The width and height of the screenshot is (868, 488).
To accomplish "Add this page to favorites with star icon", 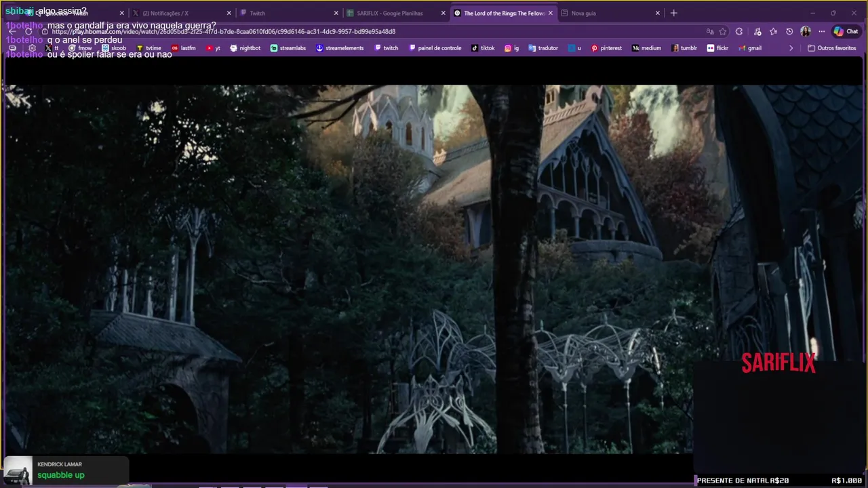I will pos(723,31).
